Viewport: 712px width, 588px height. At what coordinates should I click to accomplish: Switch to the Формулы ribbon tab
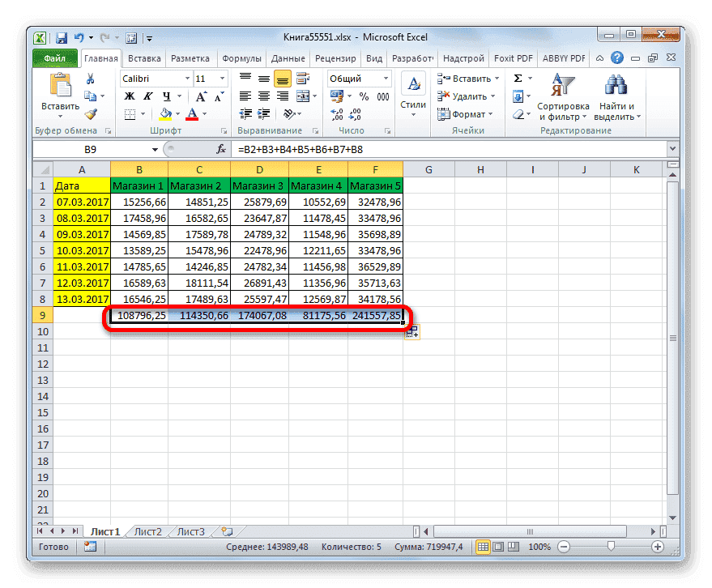(x=243, y=58)
